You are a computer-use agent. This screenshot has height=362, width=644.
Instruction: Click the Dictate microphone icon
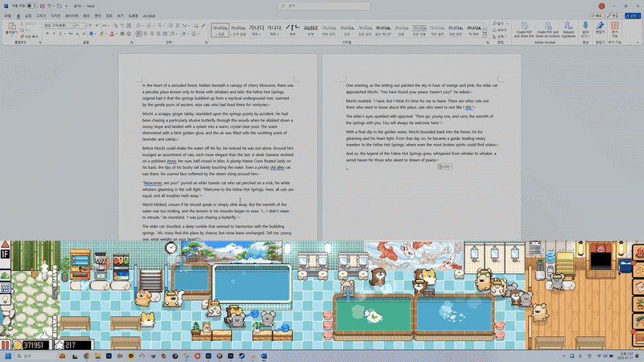[585, 27]
